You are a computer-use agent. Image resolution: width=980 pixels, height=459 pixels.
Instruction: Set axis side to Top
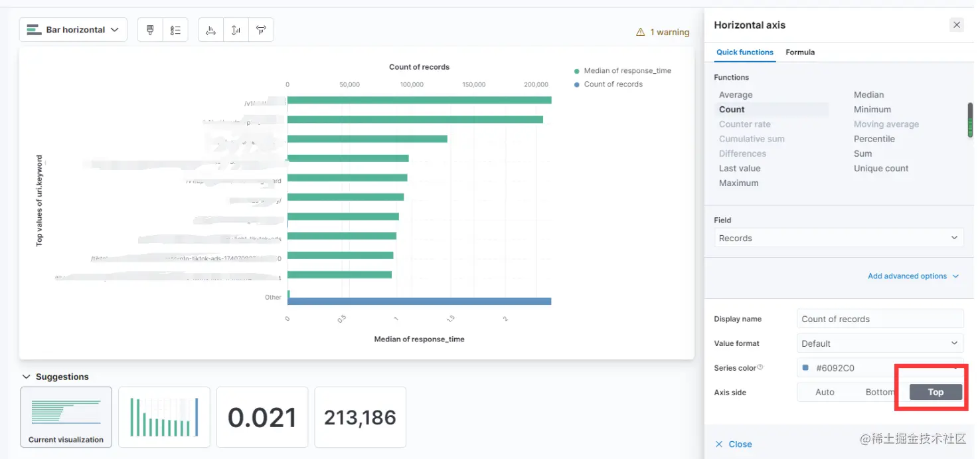[936, 393]
